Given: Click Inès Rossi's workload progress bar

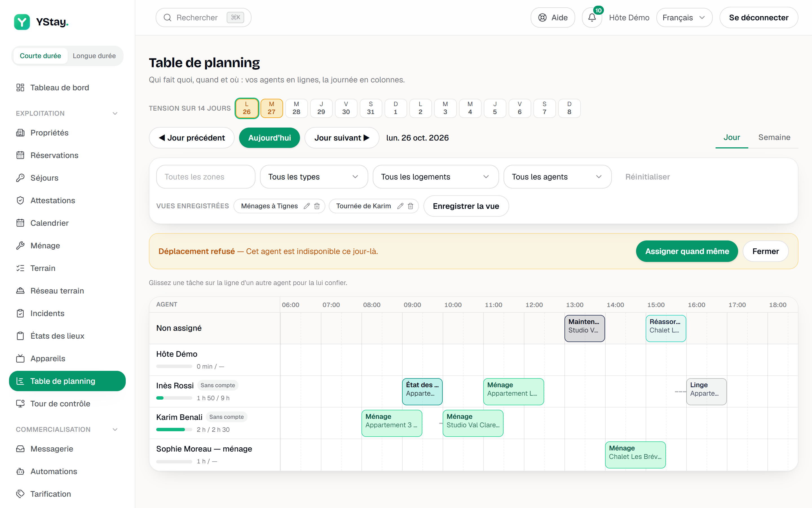Looking at the screenshot, I should (174, 398).
